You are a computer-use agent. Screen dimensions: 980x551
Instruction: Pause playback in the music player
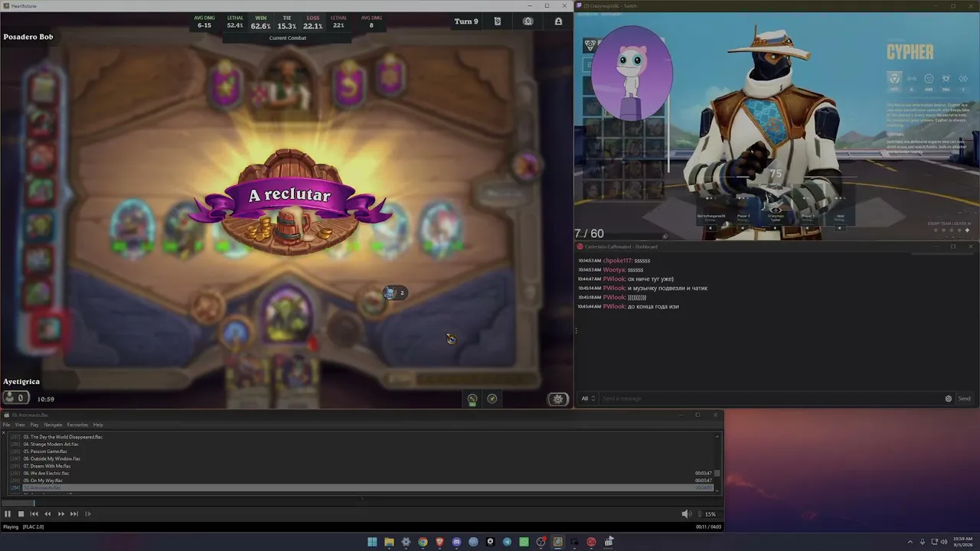pos(8,514)
